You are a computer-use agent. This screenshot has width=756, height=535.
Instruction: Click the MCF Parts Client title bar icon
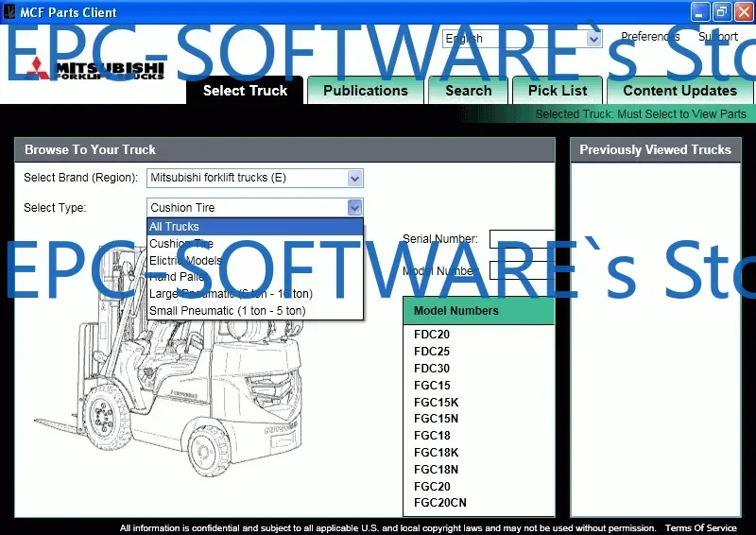pyautogui.click(x=9, y=11)
